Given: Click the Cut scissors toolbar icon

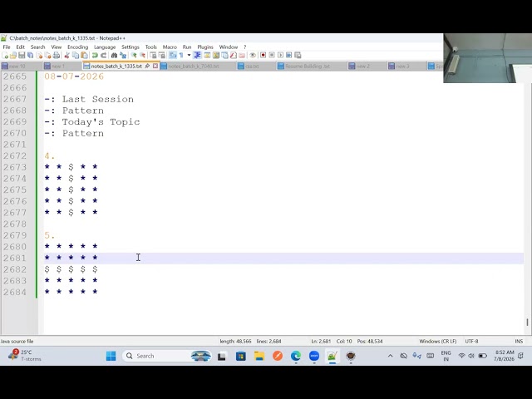Looking at the screenshot, I should pos(66,55).
